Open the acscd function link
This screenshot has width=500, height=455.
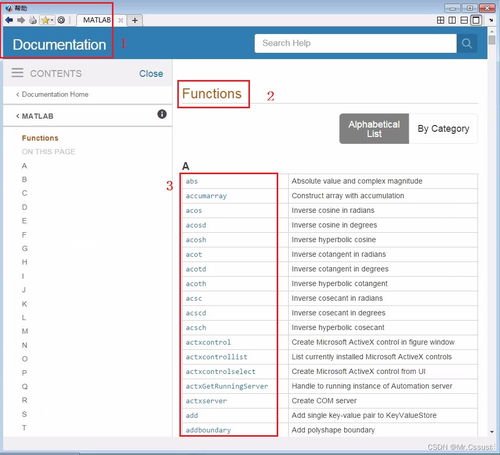tap(196, 313)
